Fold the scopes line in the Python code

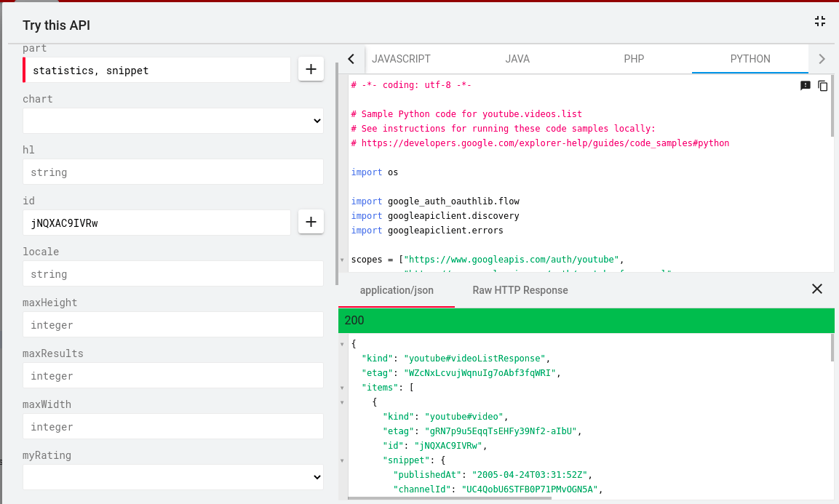[x=343, y=260]
